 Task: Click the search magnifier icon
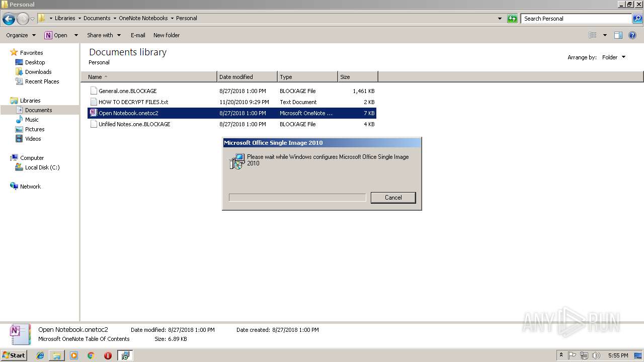[637, 19]
